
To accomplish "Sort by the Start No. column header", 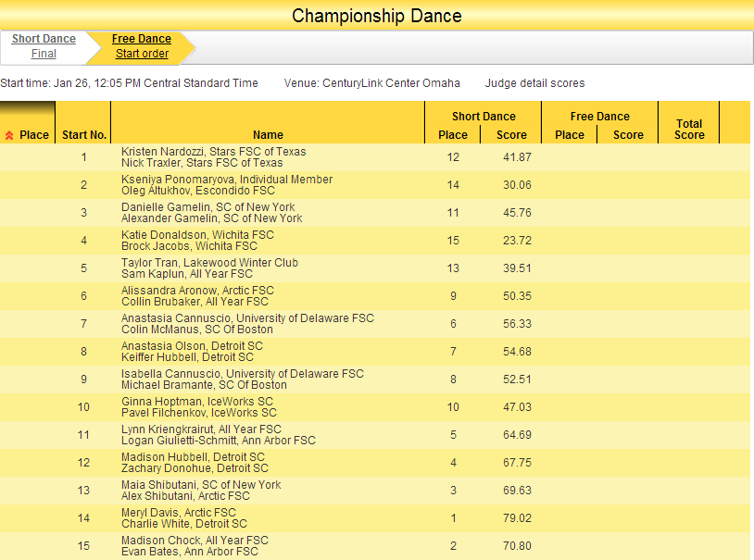I will tap(84, 135).
